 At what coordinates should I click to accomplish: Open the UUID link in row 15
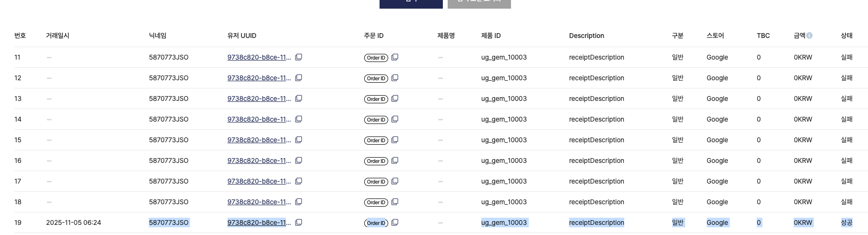pyautogui.click(x=259, y=140)
